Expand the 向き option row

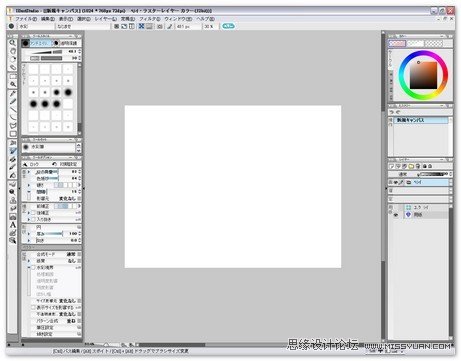coord(29,240)
